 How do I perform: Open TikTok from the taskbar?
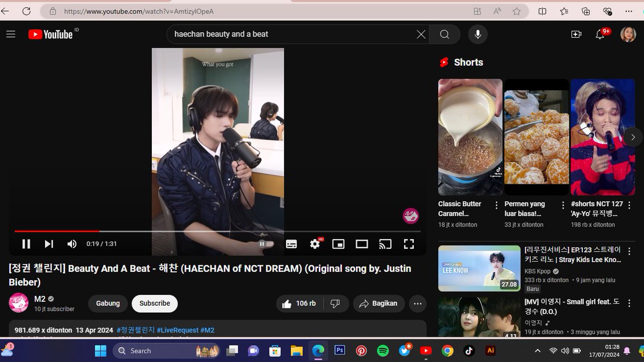(469, 351)
